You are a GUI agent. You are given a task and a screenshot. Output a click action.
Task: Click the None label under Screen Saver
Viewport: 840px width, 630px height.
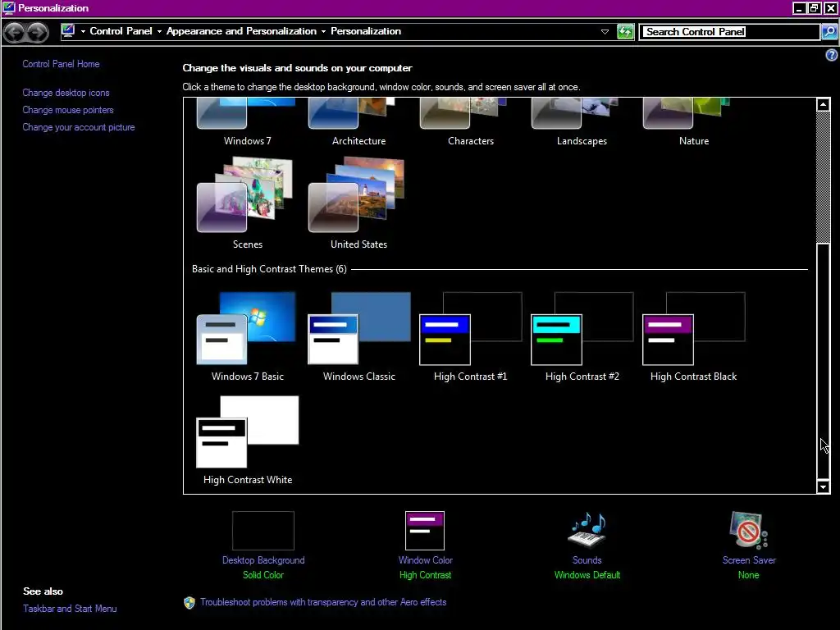tap(748, 575)
